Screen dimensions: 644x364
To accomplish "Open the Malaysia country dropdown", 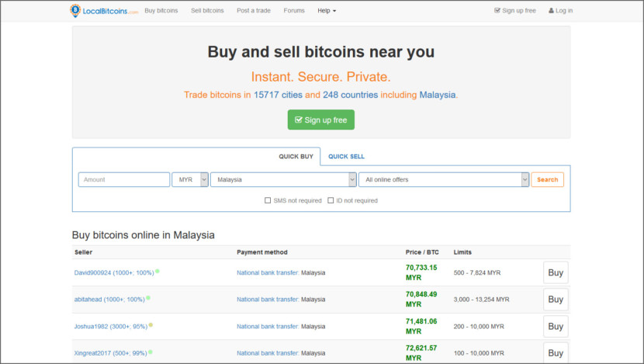I will coord(283,179).
